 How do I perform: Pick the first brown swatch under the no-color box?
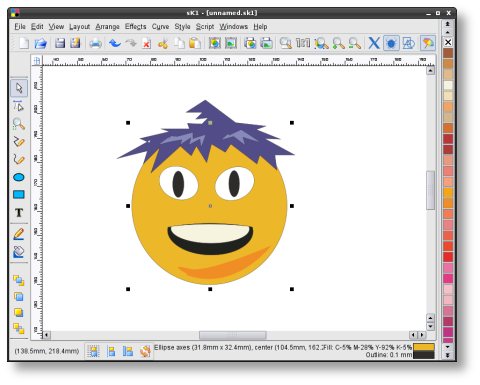[448, 53]
